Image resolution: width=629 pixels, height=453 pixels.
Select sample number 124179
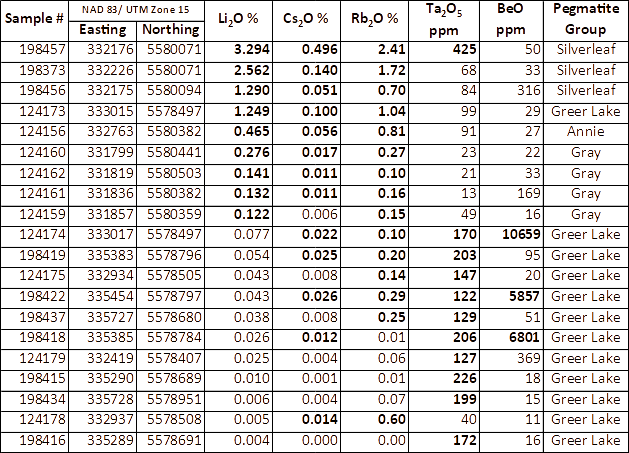click(x=42, y=358)
